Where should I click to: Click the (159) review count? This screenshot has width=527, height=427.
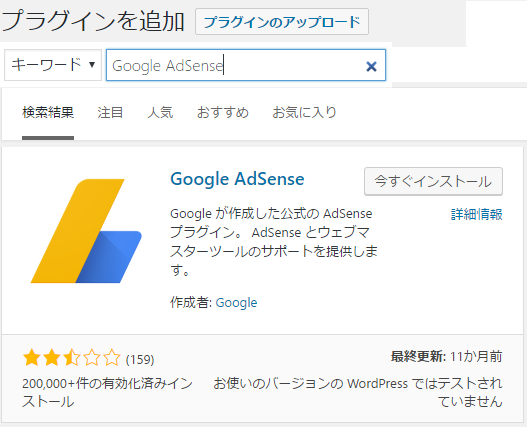click(140, 359)
